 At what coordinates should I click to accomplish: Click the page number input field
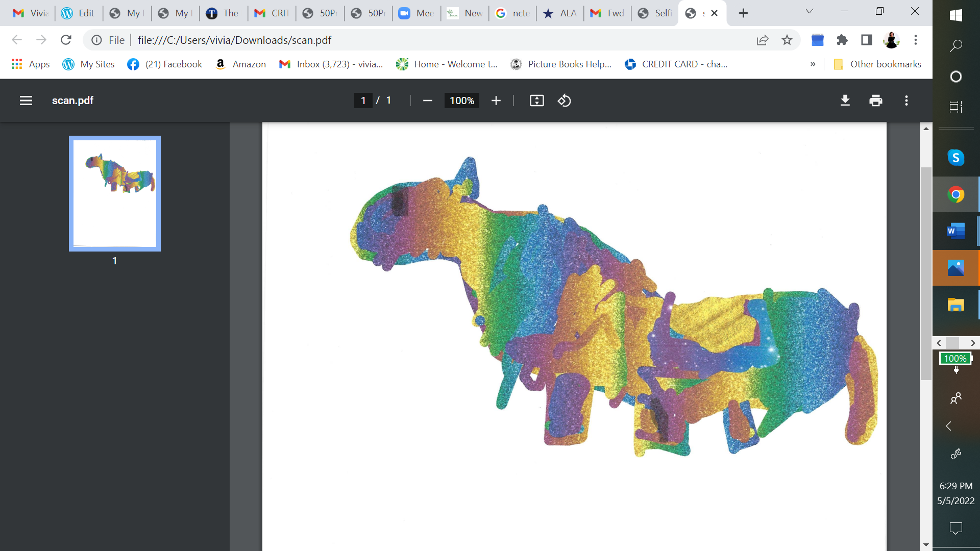[363, 101]
